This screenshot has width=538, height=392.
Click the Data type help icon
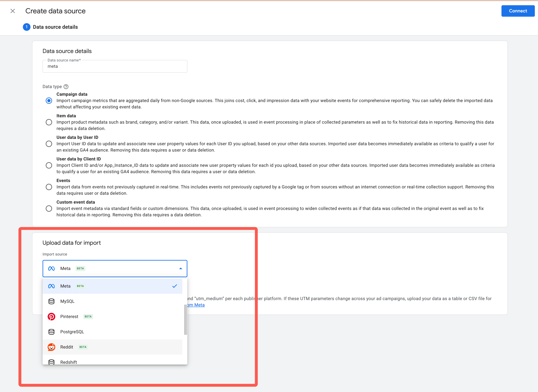[66, 87]
